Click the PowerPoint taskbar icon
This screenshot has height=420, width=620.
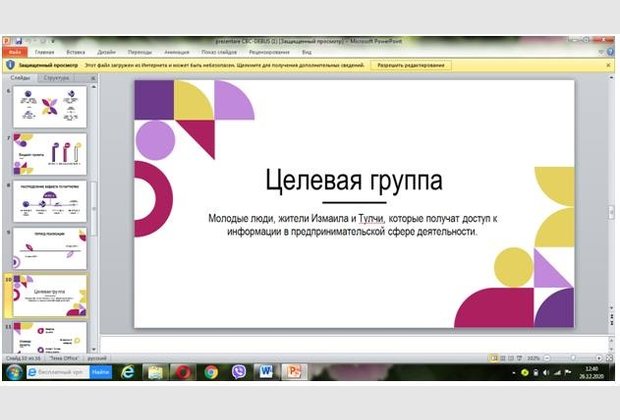(295, 371)
